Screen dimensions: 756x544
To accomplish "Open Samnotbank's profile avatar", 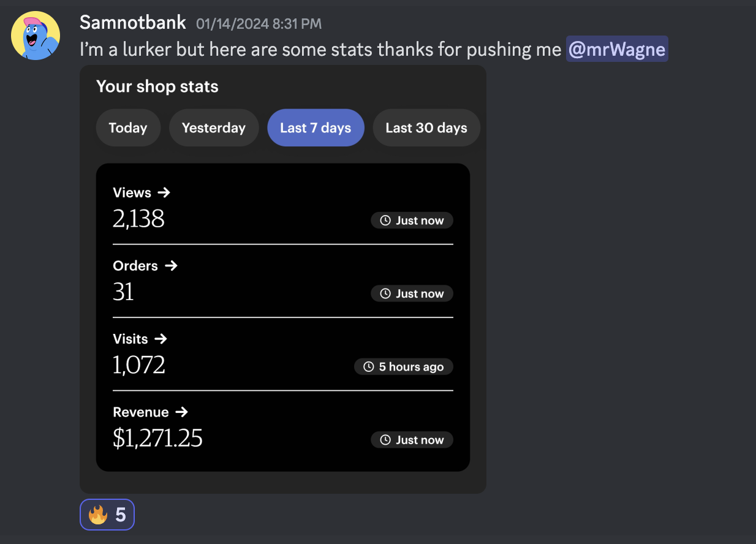I will (36, 36).
